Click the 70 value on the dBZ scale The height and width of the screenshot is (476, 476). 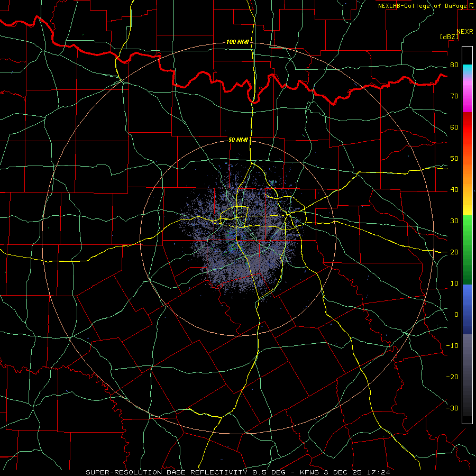454,96
